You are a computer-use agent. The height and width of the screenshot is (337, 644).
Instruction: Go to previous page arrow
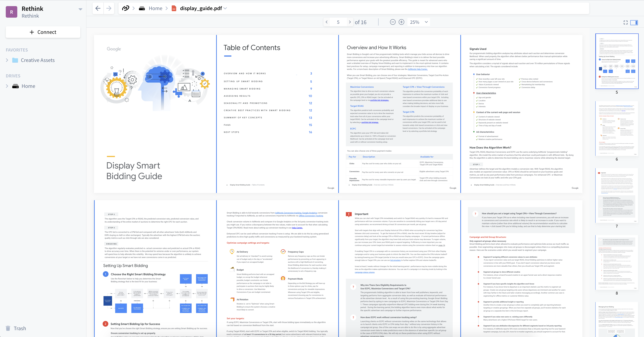coord(327,22)
